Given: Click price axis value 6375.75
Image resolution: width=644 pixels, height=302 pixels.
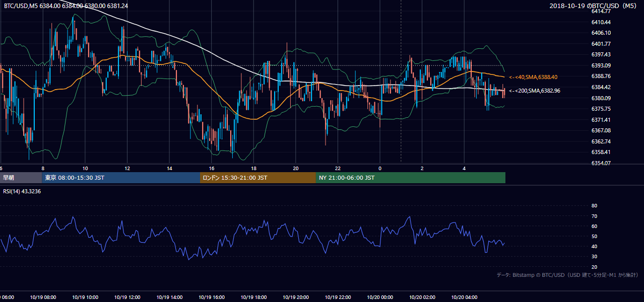Looking at the screenshot, I should point(601,109).
